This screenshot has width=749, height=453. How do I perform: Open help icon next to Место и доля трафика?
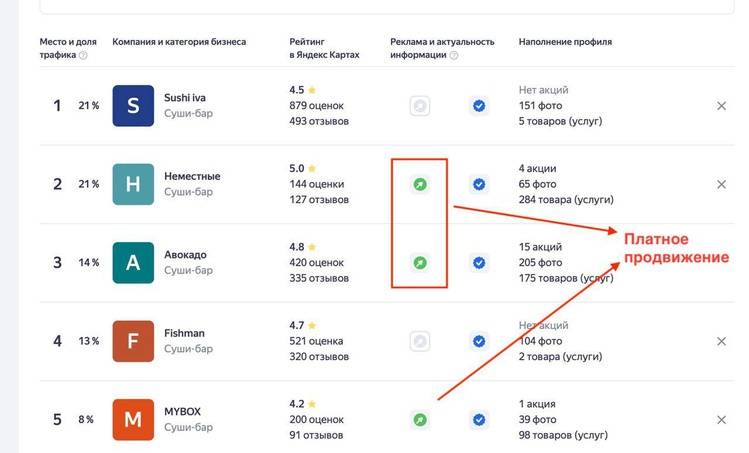point(83,56)
